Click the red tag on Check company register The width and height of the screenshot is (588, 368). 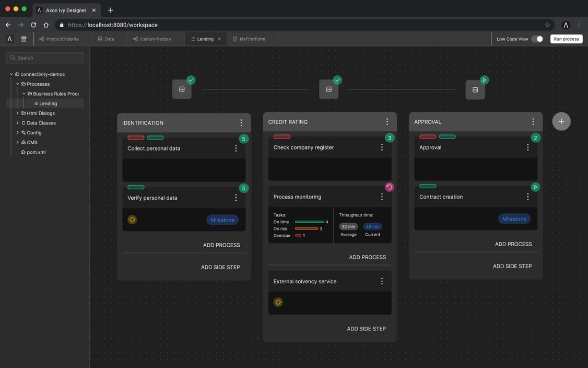[281, 136]
